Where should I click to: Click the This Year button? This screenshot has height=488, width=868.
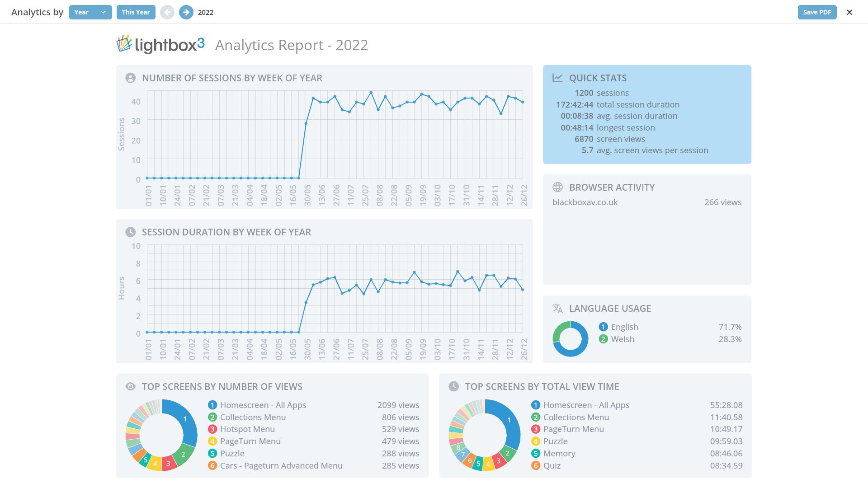pos(136,12)
